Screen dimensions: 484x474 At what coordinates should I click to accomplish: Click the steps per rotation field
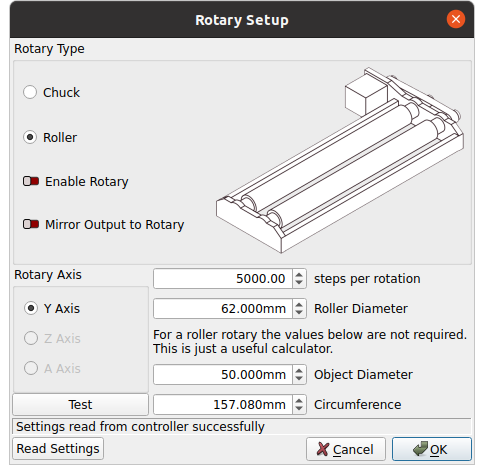coord(223,279)
